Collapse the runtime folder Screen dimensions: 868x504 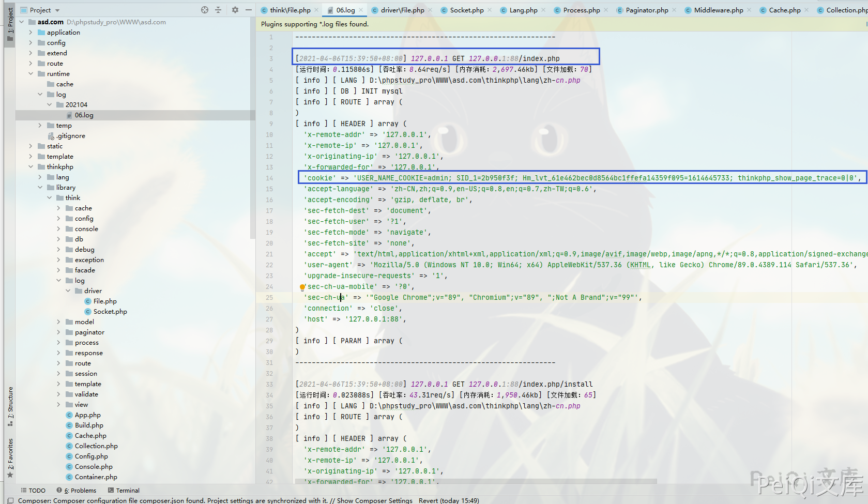31,74
